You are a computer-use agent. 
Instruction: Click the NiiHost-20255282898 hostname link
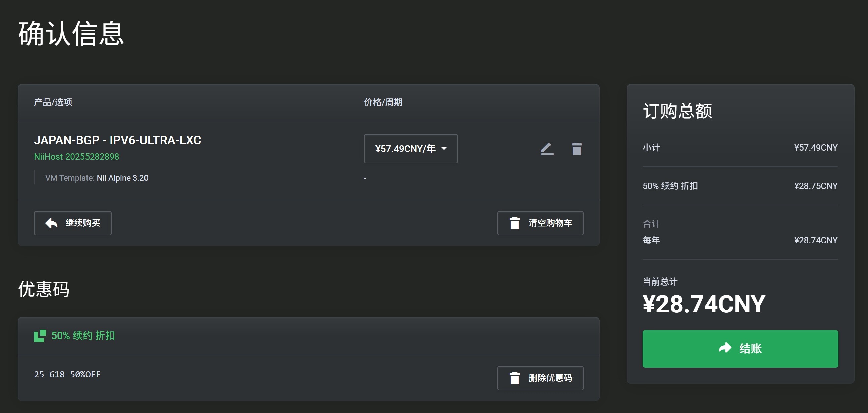point(76,157)
